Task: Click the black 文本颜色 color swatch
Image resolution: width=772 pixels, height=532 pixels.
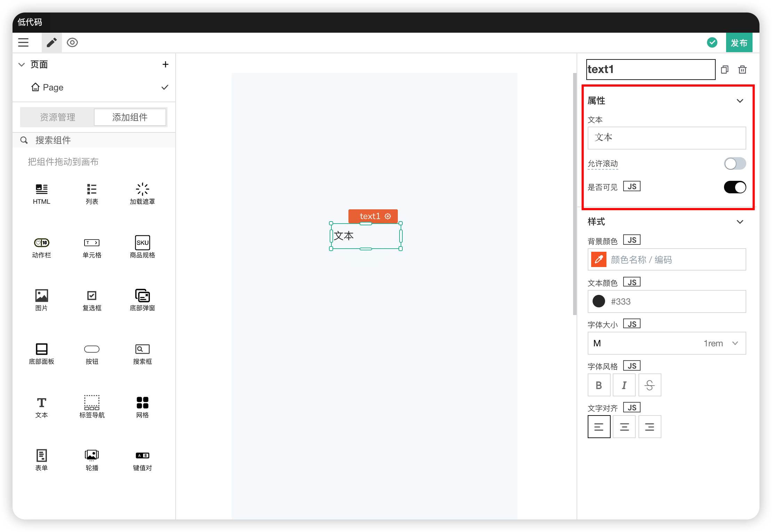Action: point(599,301)
